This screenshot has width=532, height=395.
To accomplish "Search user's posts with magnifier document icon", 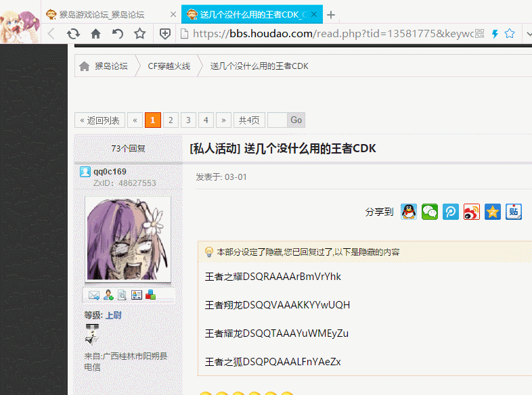I will tap(122, 295).
